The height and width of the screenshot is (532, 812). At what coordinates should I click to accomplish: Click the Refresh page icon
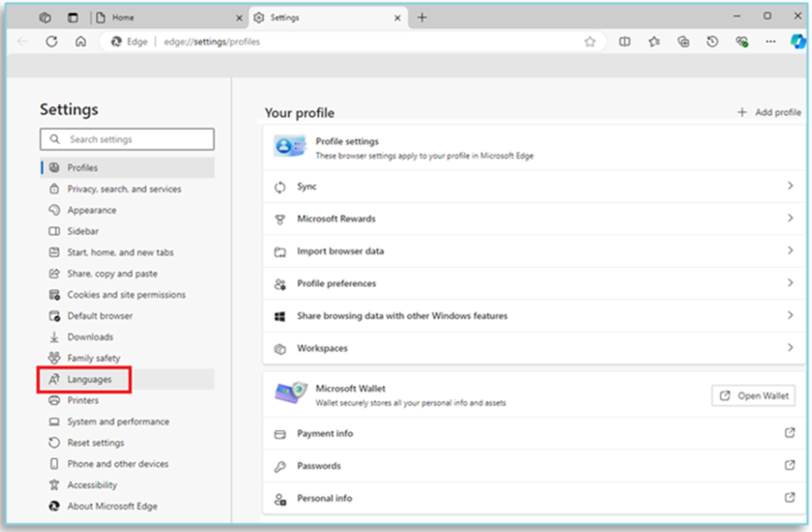[x=52, y=42]
